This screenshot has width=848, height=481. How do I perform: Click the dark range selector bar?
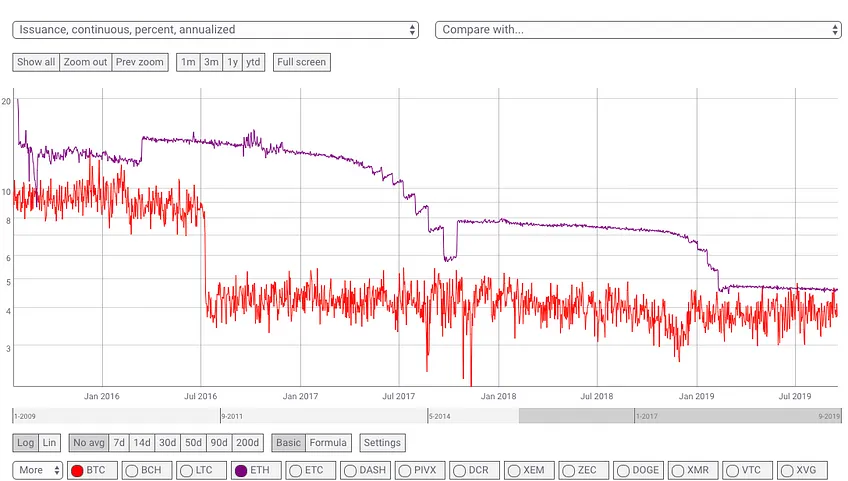[680, 416]
